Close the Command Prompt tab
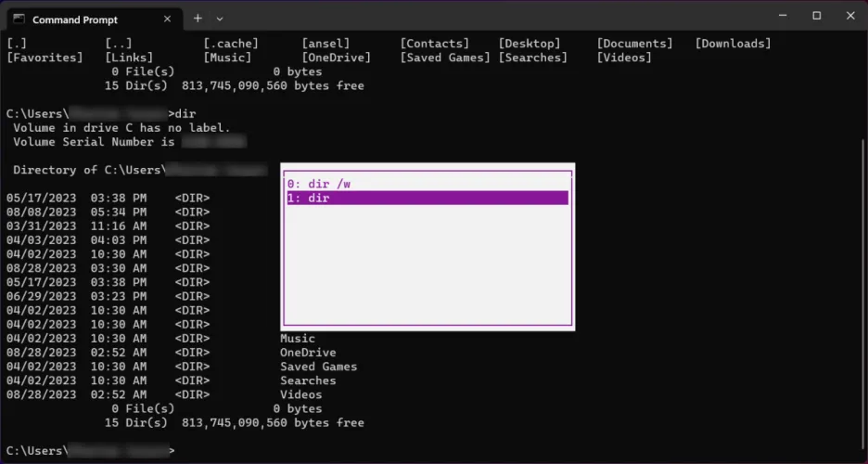The height and width of the screenshot is (464, 868). (x=167, y=19)
